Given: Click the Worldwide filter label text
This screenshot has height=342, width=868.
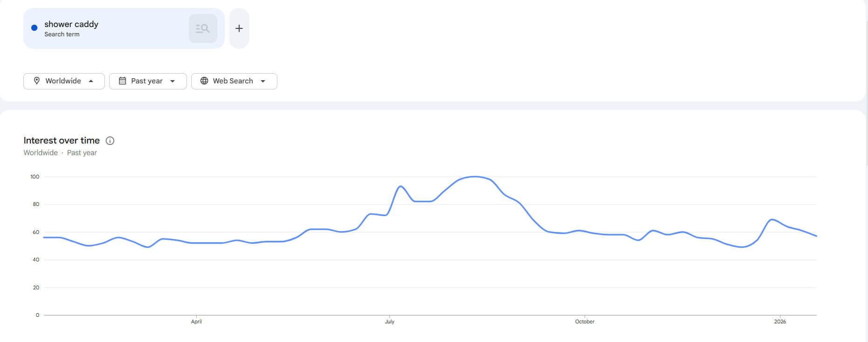Looking at the screenshot, I should click(x=63, y=81).
